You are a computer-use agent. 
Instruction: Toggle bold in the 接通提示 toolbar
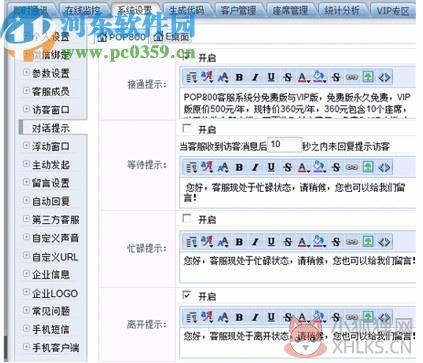coord(239,77)
